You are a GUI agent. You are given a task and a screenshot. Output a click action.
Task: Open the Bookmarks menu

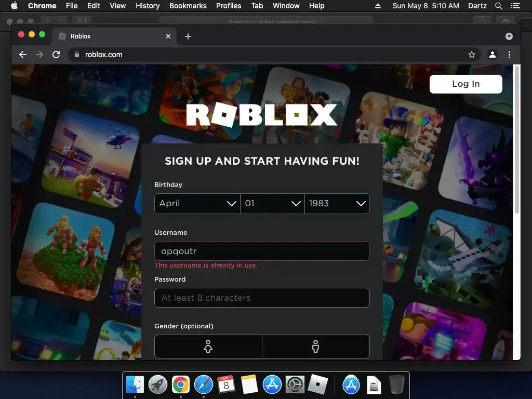[x=188, y=6]
